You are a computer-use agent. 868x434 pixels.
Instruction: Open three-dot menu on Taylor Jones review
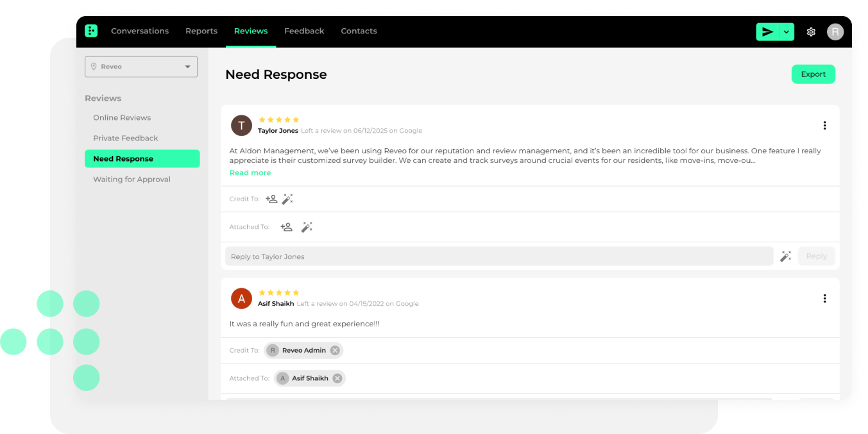824,126
